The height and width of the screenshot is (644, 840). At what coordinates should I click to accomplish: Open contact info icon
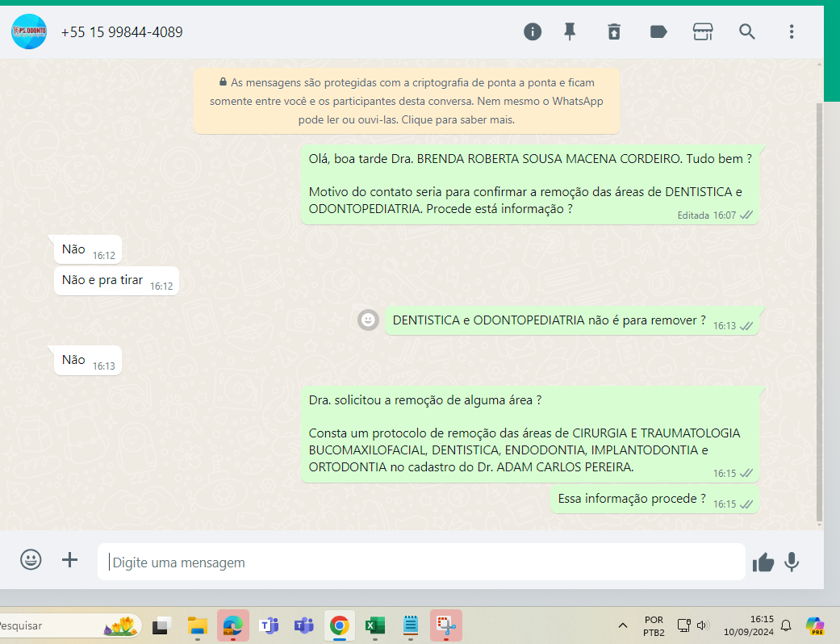[532, 31]
